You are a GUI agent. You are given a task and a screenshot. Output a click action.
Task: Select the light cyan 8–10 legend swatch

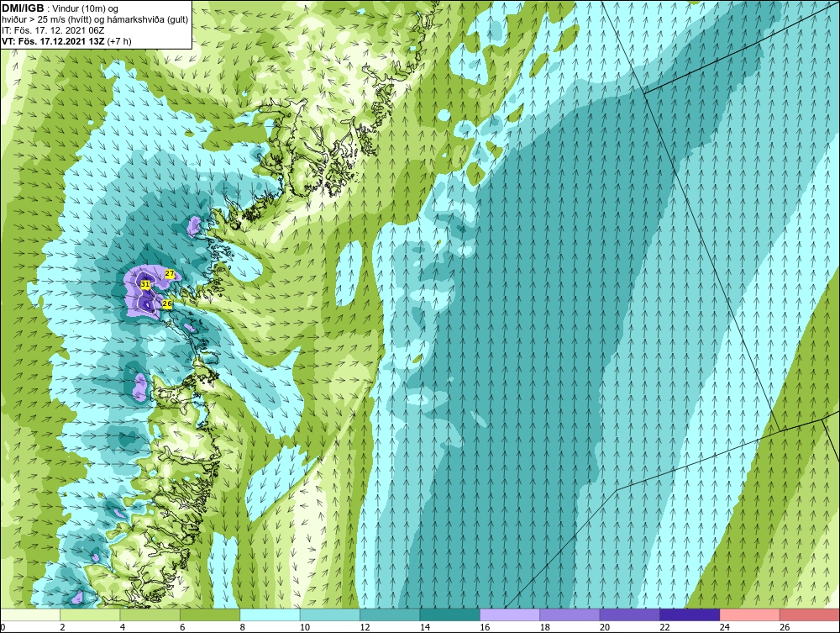click(270, 615)
